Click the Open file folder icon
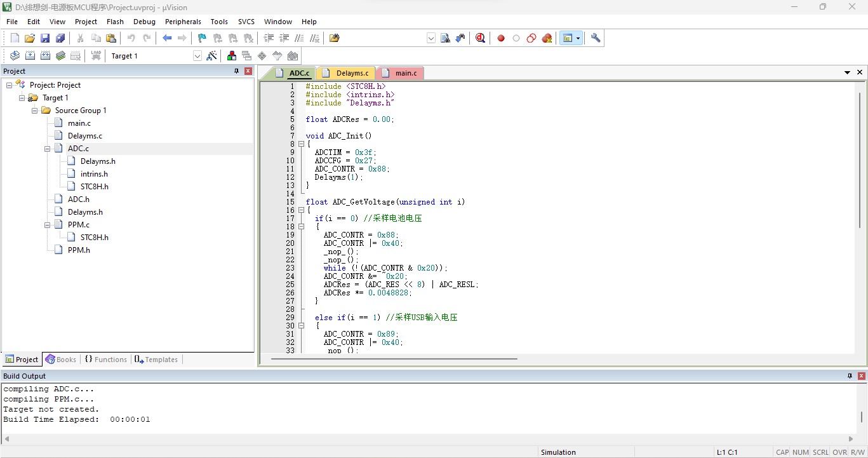Viewport: 868px width, 458px height. point(30,38)
